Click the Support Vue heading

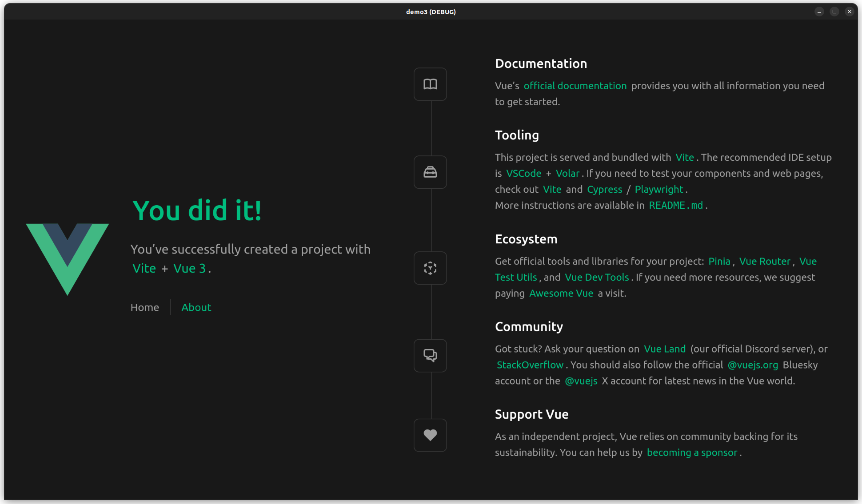click(531, 414)
